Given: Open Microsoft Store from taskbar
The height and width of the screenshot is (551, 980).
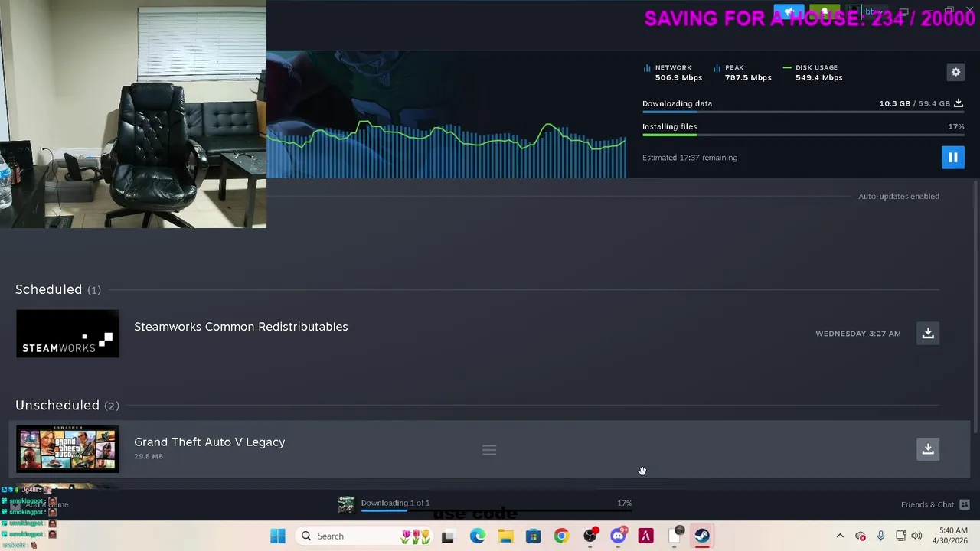Looking at the screenshot, I should tap(534, 536).
